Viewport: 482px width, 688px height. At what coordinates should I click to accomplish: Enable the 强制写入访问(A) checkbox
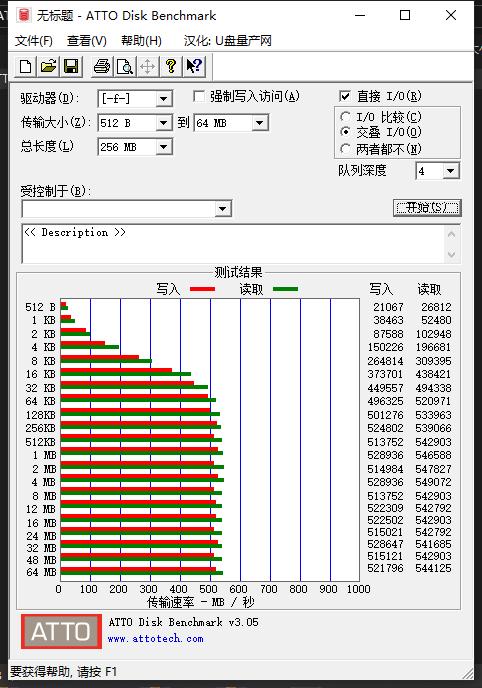(199, 96)
